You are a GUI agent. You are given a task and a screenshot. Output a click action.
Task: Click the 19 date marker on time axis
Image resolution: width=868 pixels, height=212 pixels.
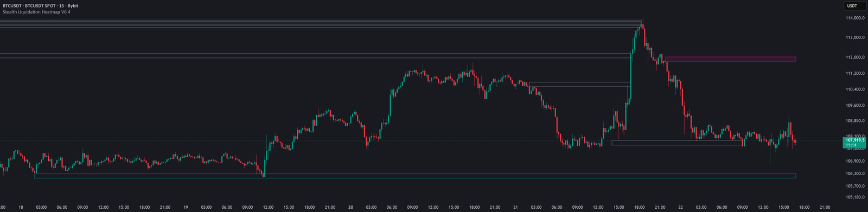click(x=186, y=207)
